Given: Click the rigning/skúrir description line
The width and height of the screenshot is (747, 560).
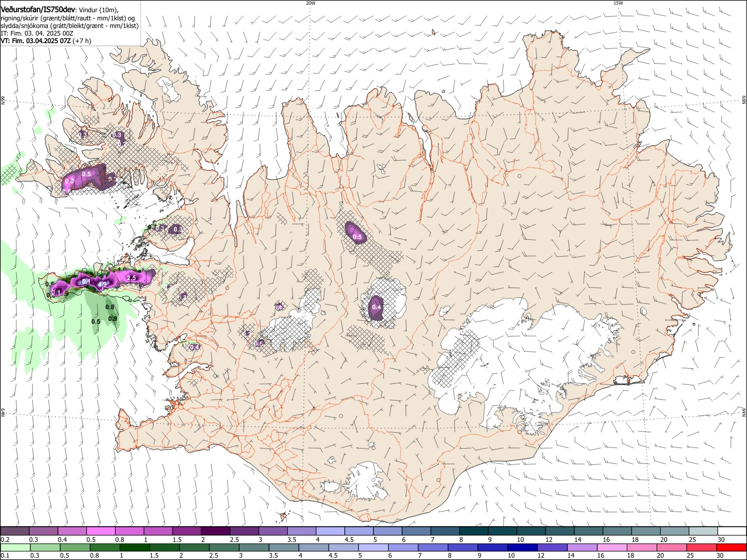Looking at the screenshot, I should click(x=68, y=18).
